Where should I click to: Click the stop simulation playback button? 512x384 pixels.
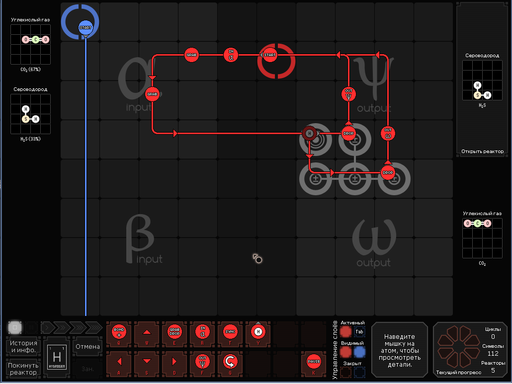(x=15, y=327)
